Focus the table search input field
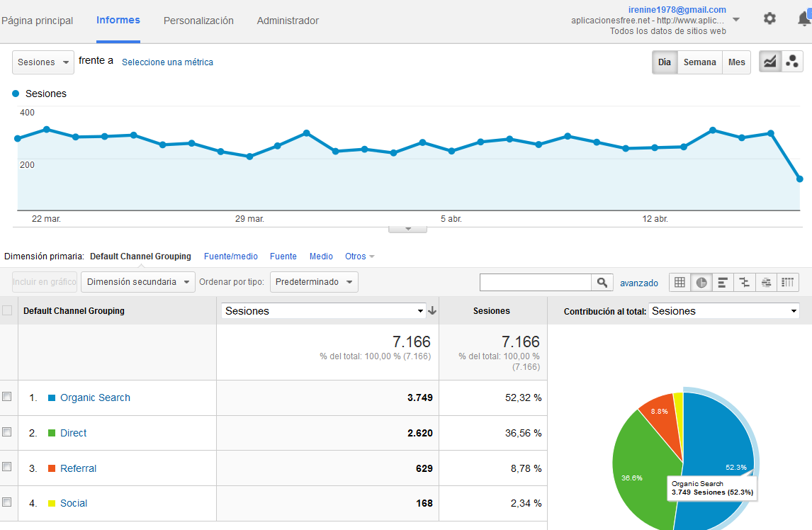This screenshot has height=530, width=812. coord(536,282)
